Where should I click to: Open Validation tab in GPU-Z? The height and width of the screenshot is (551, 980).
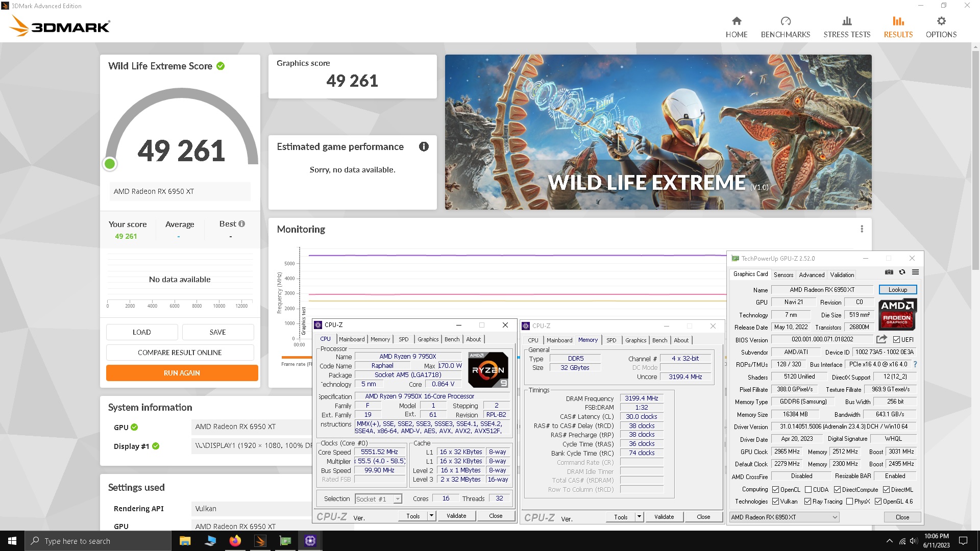[842, 274]
